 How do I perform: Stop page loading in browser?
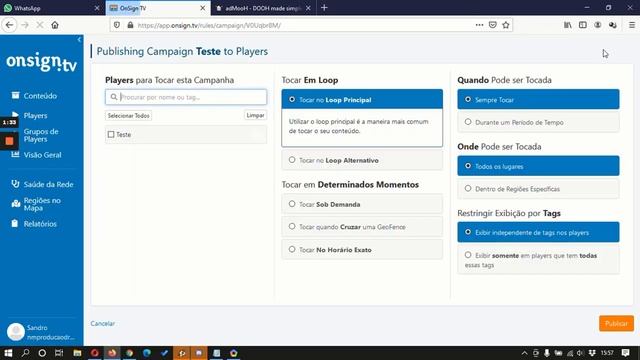[x=40, y=25]
